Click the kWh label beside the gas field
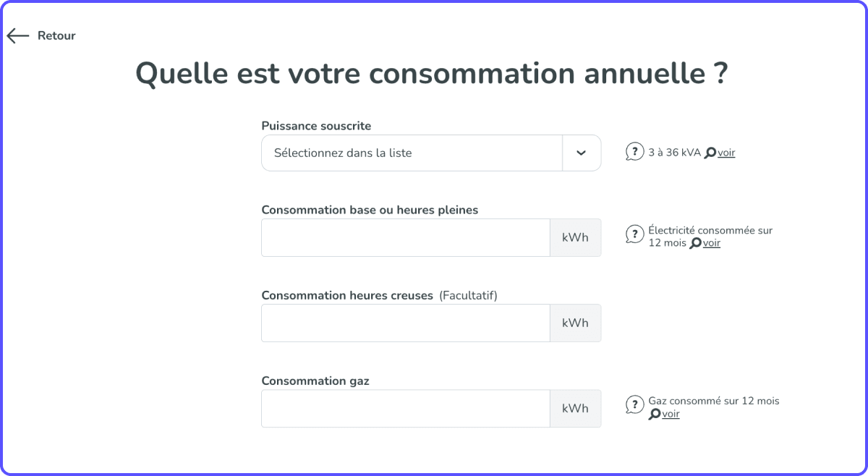 [575, 408]
